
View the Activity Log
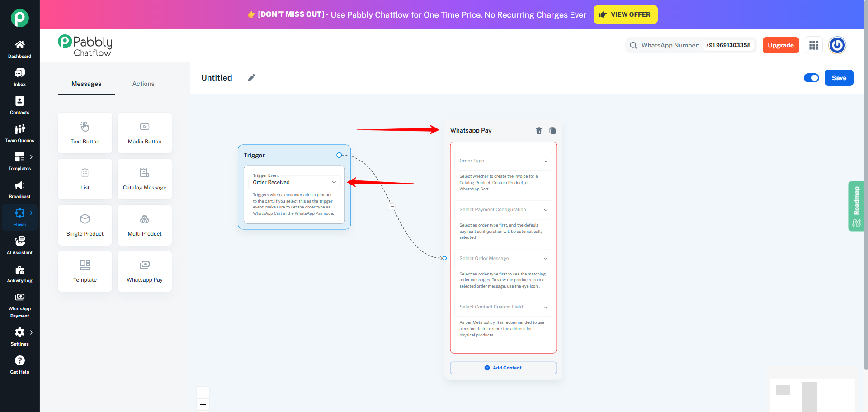[x=19, y=274]
